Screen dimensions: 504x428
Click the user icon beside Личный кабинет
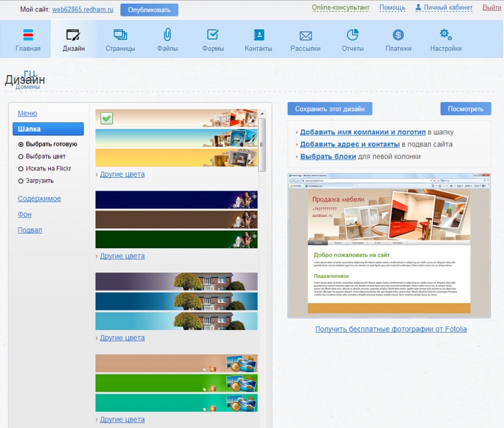(418, 7)
